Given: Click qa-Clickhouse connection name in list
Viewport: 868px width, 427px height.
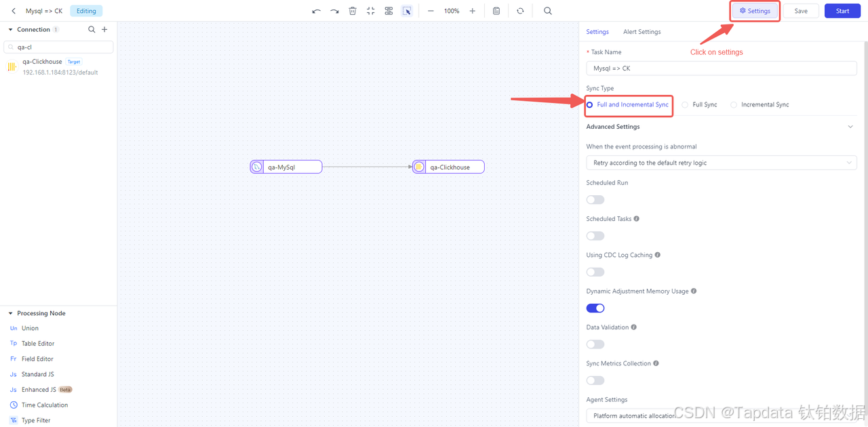Looking at the screenshot, I should [x=42, y=62].
